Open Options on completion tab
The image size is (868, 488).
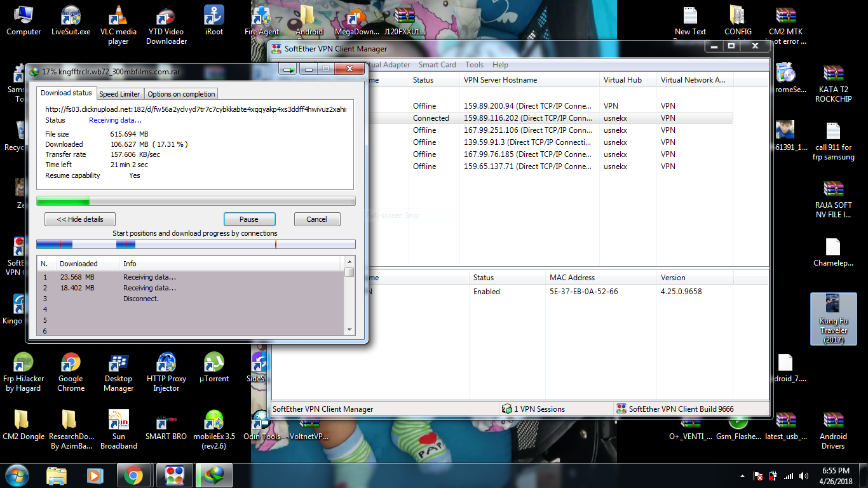pyautogui.click(x=181, y=94)
